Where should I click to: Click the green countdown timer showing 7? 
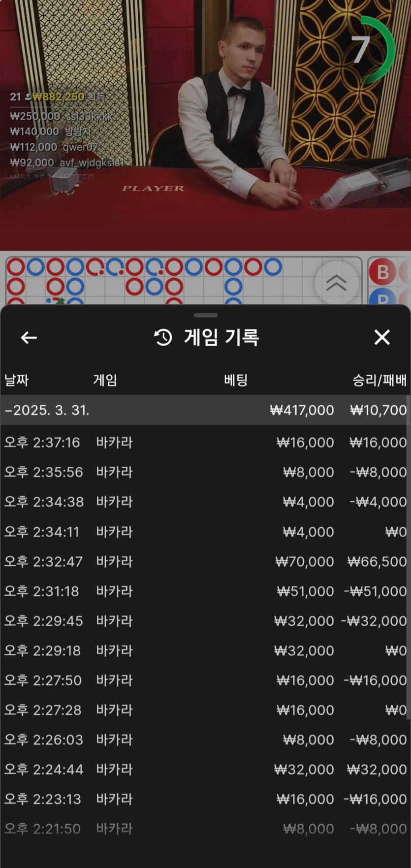370,49
